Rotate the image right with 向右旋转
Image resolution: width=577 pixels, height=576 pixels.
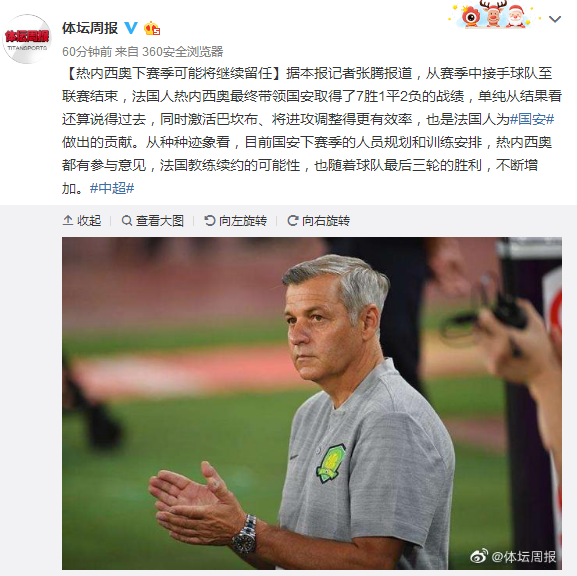click(x=318, y=220)
